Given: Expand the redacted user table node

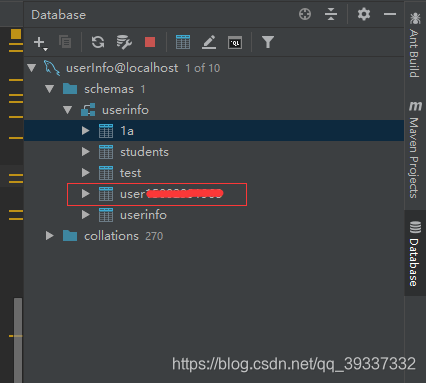Looking at the screenshot, I should (x=86, y=194).
